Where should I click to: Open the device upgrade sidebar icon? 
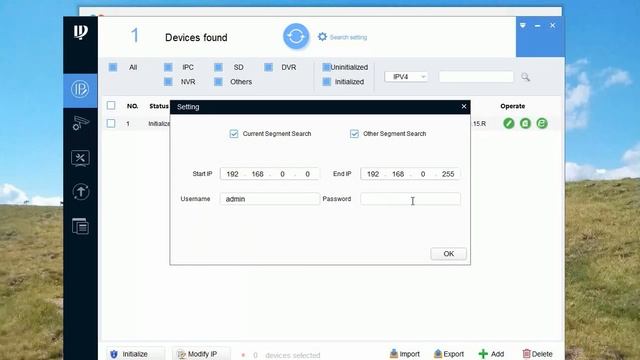pos(80,191)
